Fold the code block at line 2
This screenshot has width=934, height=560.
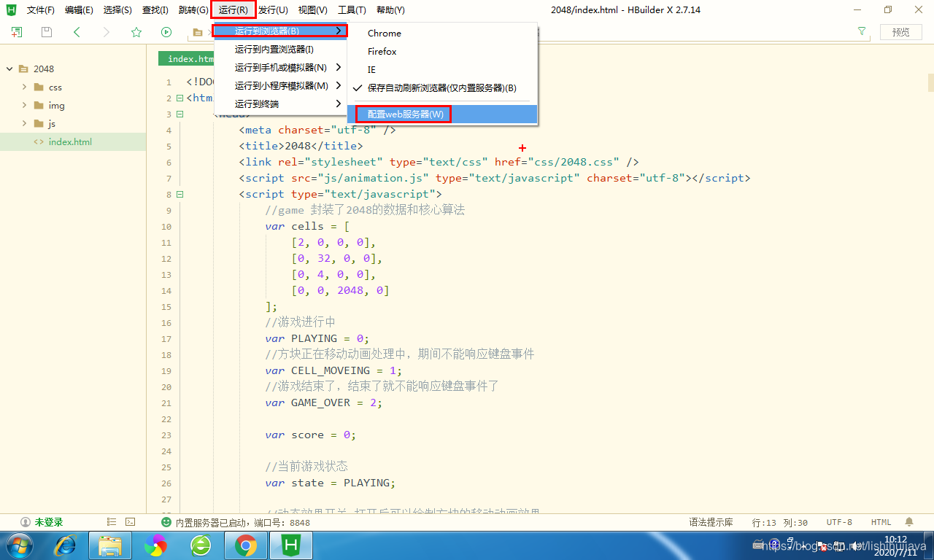pyautogui.click(x=180, y=98)
